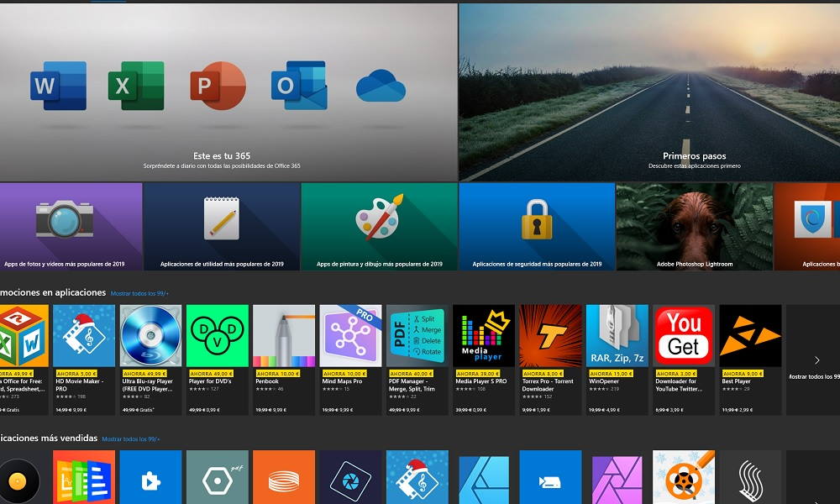Screen dimensions: 840x504
Task: Open the Aplicaciones de utilidad notepad tile
Action: (222, 226)
